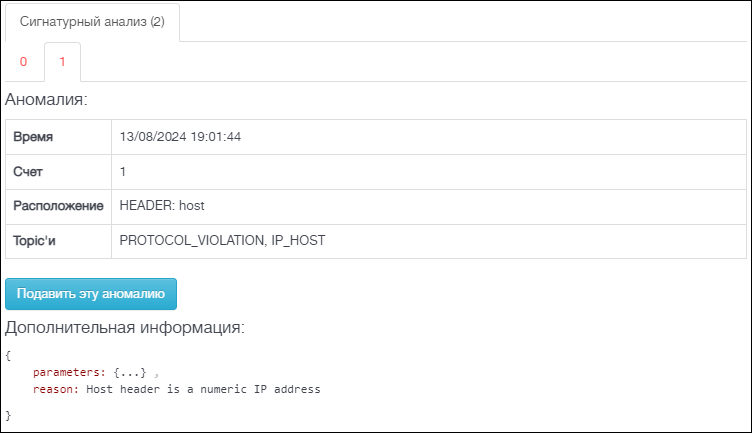752x433 pixels.
Task: Click the opening brace of JSON block
Action: click(x=8, y=355)
